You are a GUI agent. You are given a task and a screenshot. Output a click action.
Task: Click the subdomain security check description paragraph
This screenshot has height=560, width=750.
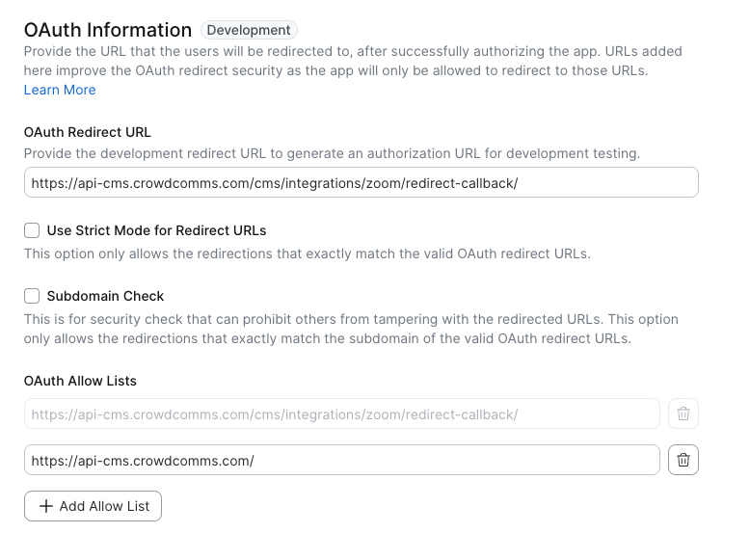[x=351, y=329]
